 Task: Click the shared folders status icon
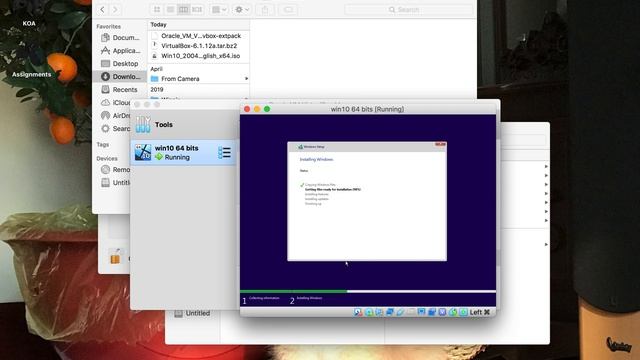411,312
